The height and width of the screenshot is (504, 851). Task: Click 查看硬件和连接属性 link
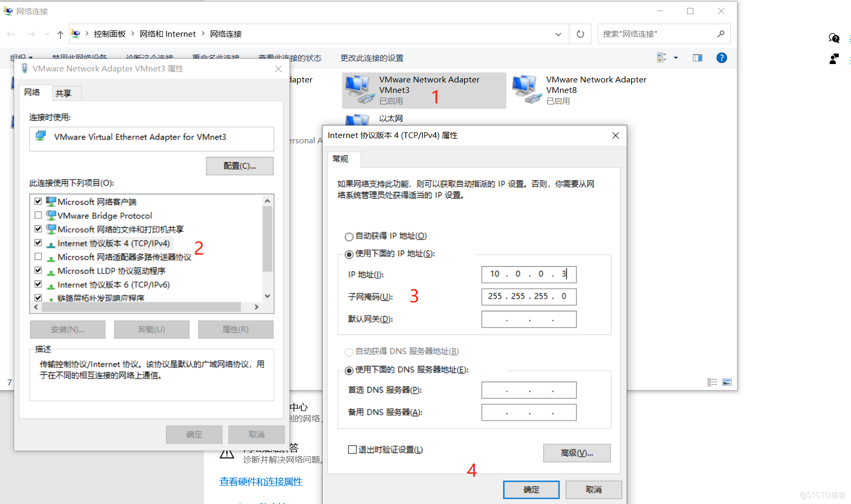click(261, 481)
